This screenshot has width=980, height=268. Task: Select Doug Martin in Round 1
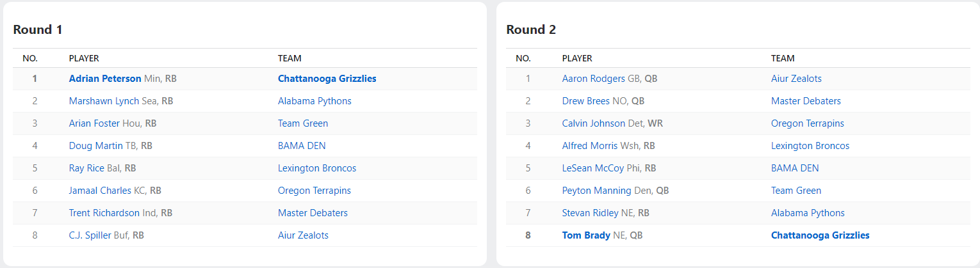(x=95, y=146)
